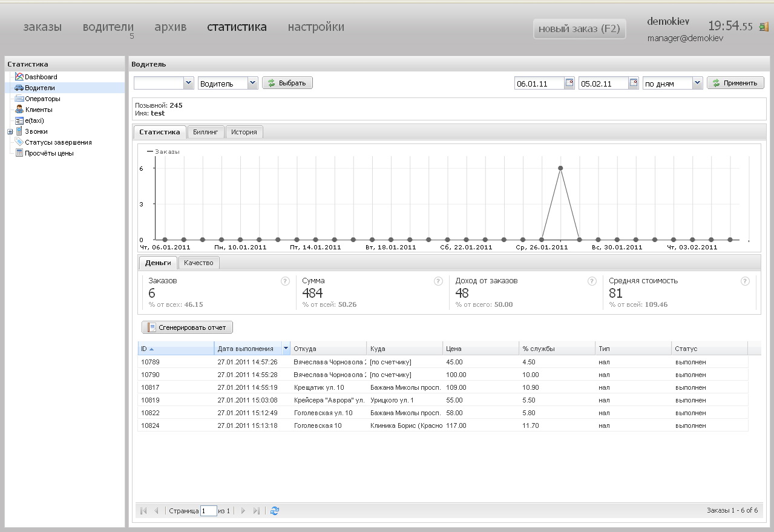Select the Статистика tab
The width and height of the screenshot is (774, 532).
tap(160, 132)
